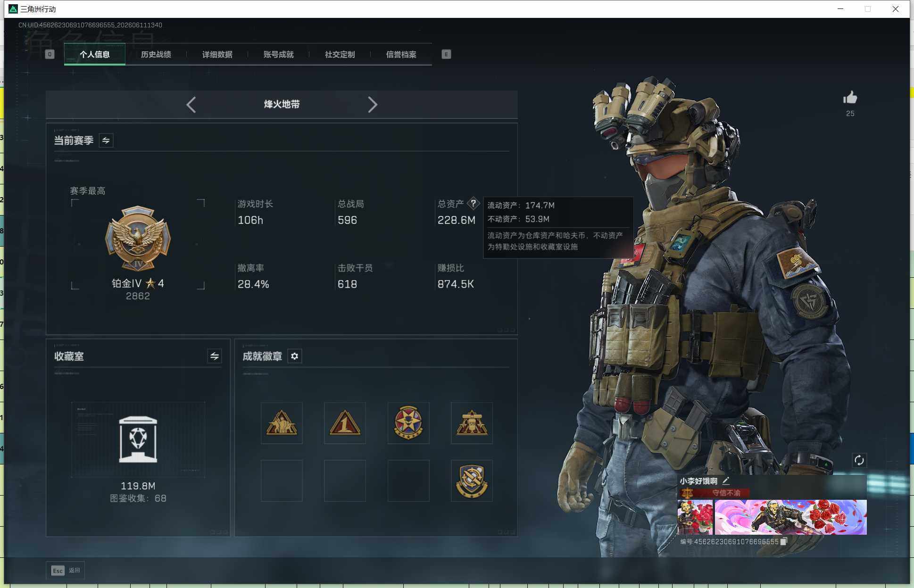Click the 游戏时长 106h value

click(x=250, y=220)
